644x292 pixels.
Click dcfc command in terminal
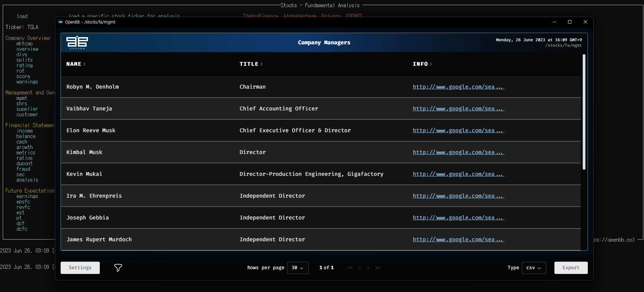pyautogui.click(x=22, y=229)
